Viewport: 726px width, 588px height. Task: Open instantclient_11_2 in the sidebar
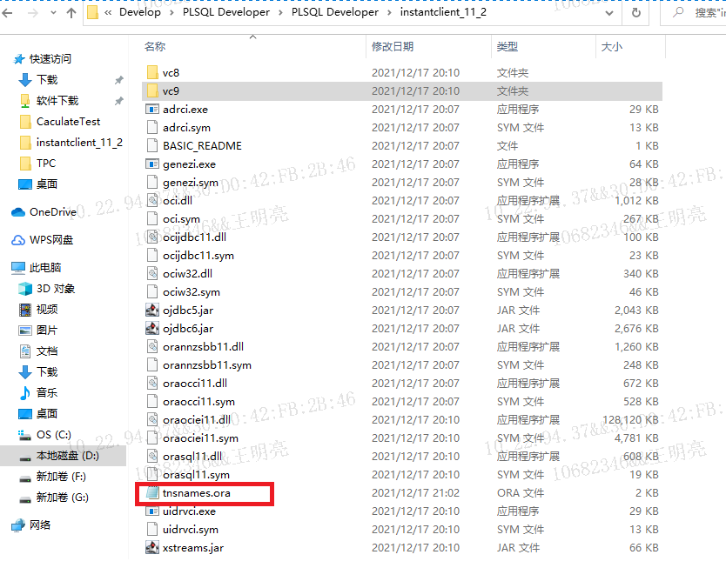point(79,142)
